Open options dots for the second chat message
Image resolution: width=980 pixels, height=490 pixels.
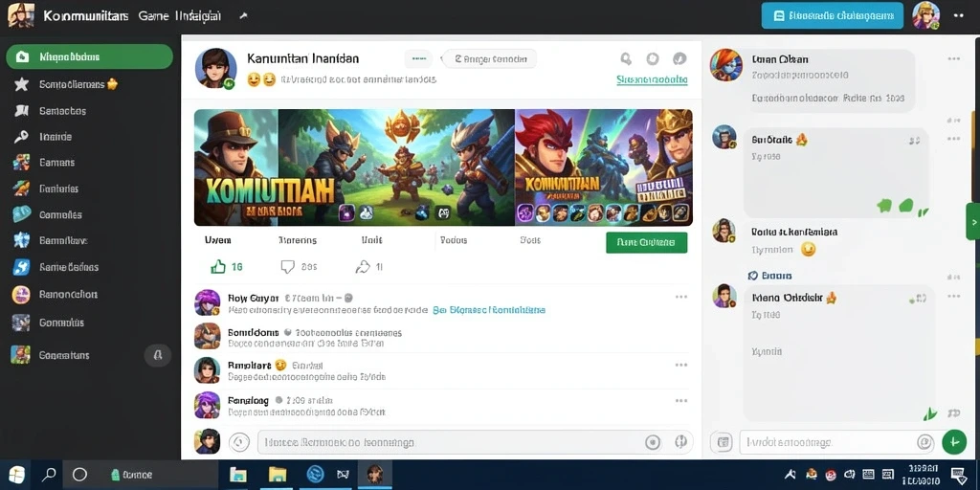953,139
